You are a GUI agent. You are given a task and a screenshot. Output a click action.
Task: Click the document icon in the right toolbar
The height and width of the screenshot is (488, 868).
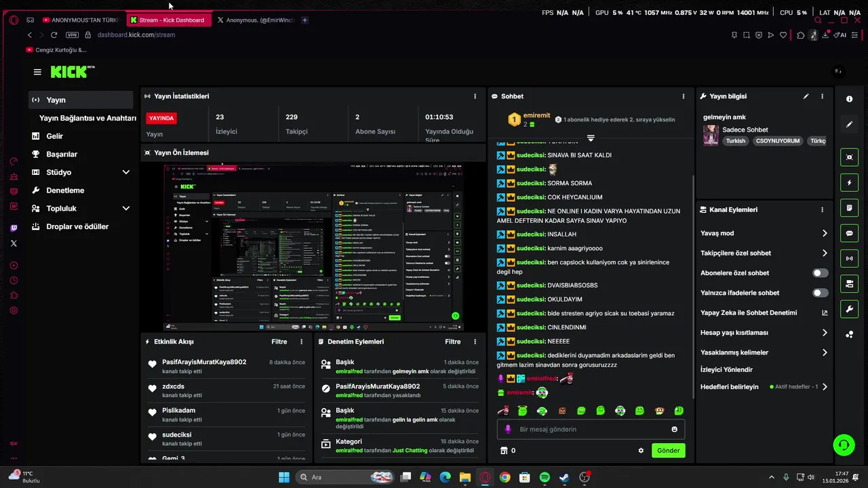click(x=849, y=208)
